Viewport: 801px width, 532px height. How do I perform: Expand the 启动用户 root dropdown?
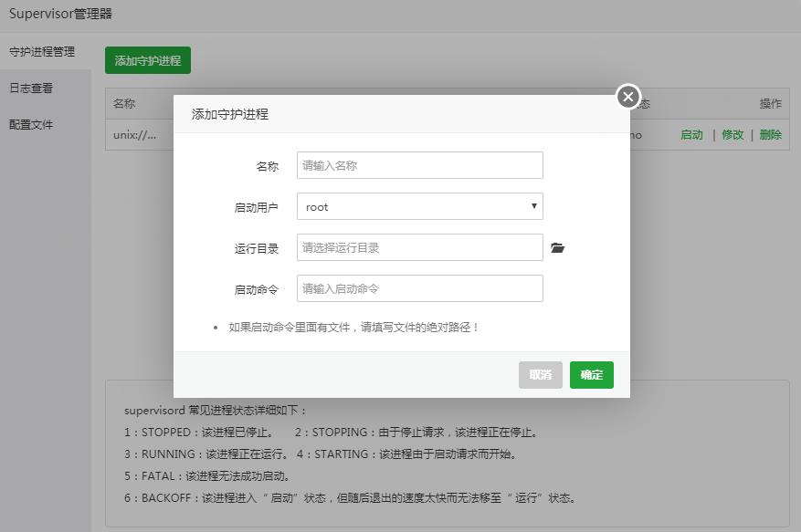[419, 206]
